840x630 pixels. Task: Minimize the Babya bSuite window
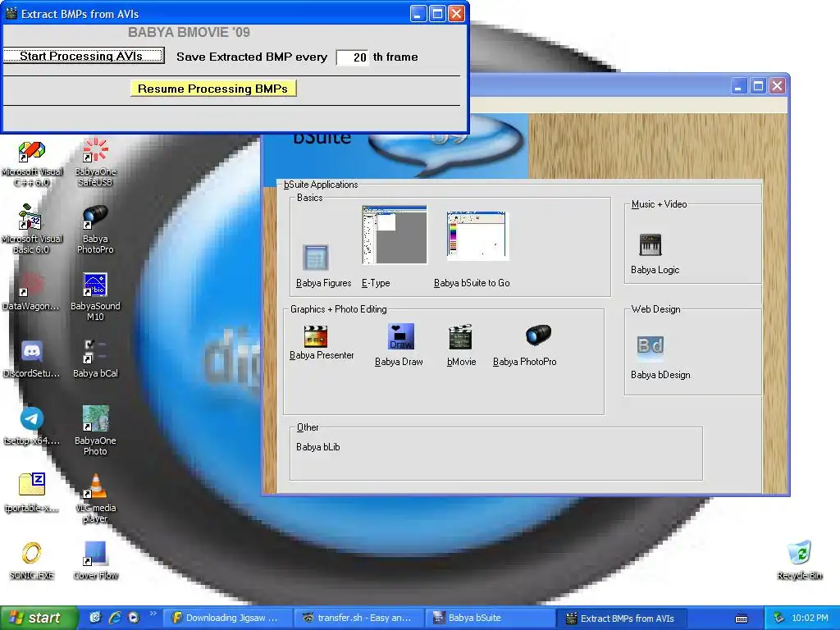click(739, 85)
